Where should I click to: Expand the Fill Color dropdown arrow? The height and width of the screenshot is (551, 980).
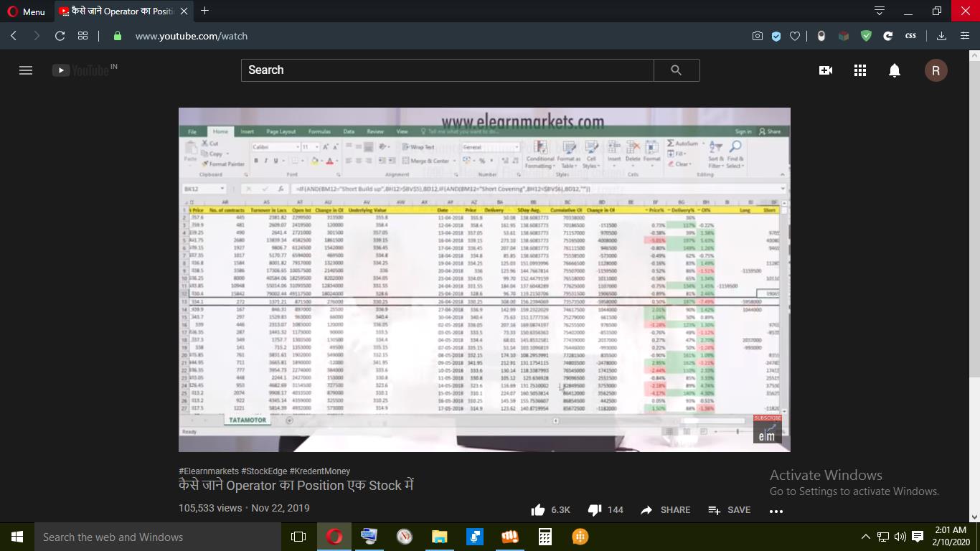click(x=322, y=161)
